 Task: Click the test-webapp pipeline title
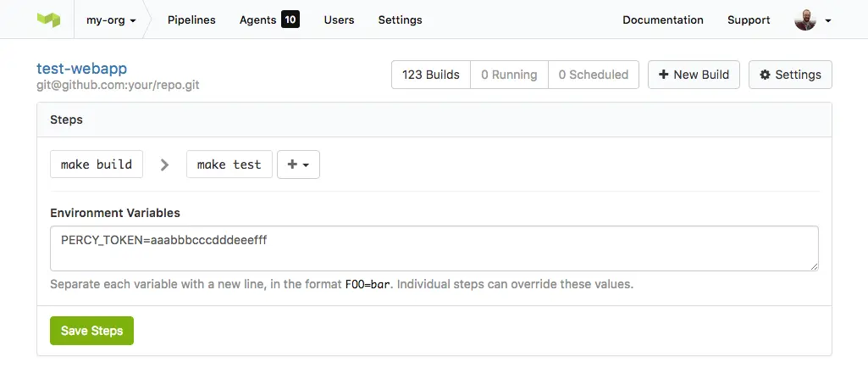[82, 69]
